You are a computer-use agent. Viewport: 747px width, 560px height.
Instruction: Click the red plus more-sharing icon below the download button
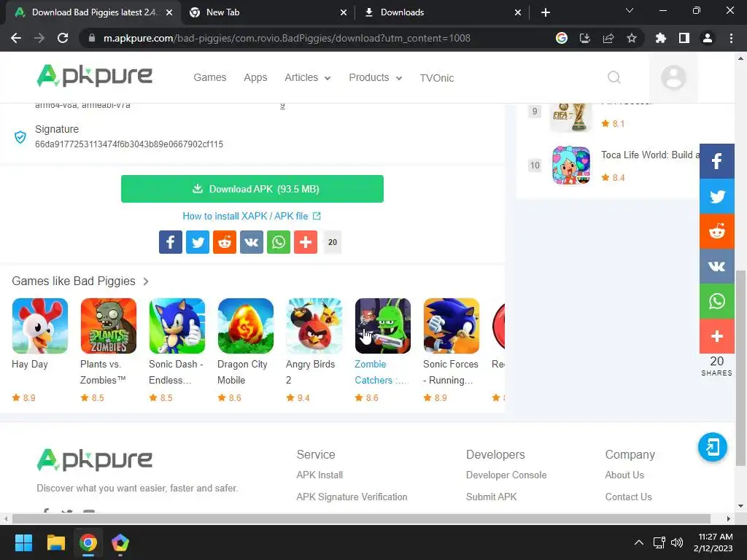coord(306,242)
